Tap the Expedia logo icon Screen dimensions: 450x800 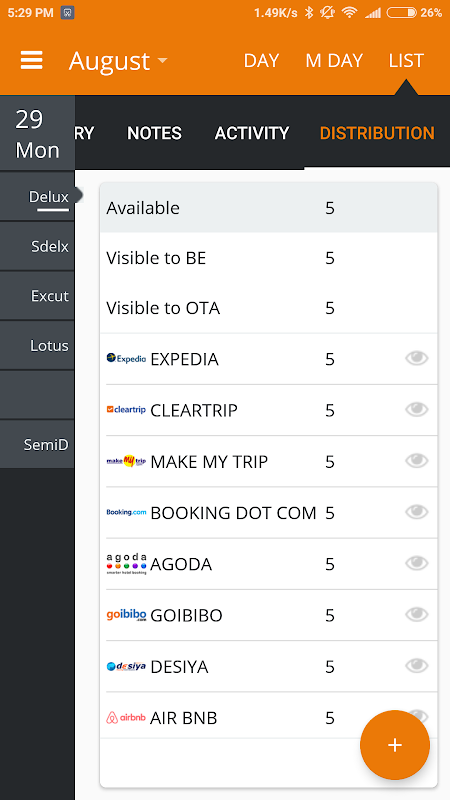126,359
